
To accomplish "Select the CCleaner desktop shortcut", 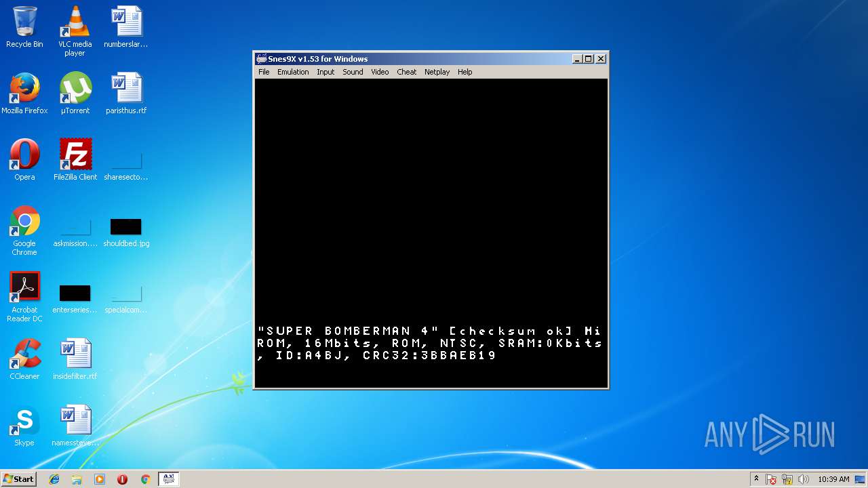I will 24,359.
